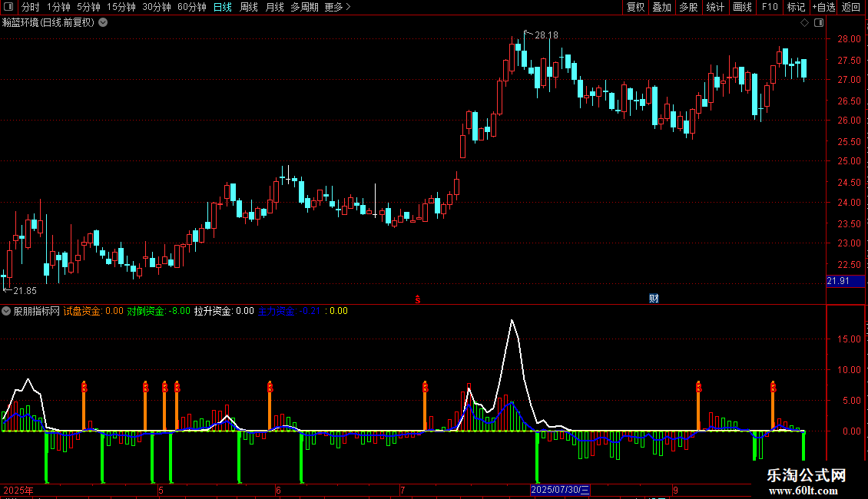
Task: Click the red $ marker on chart bottom
Action: tap(418, 299)
